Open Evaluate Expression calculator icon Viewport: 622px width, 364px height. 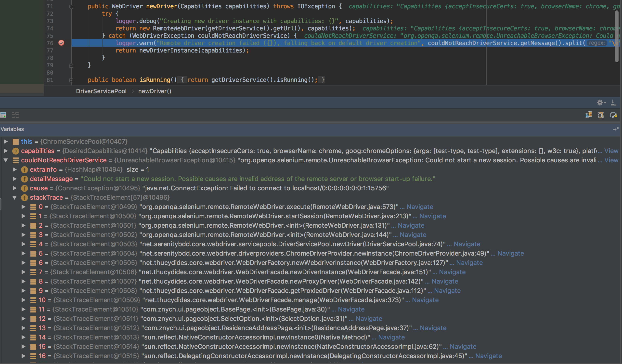pyautogui.click(x=3, y=115)
